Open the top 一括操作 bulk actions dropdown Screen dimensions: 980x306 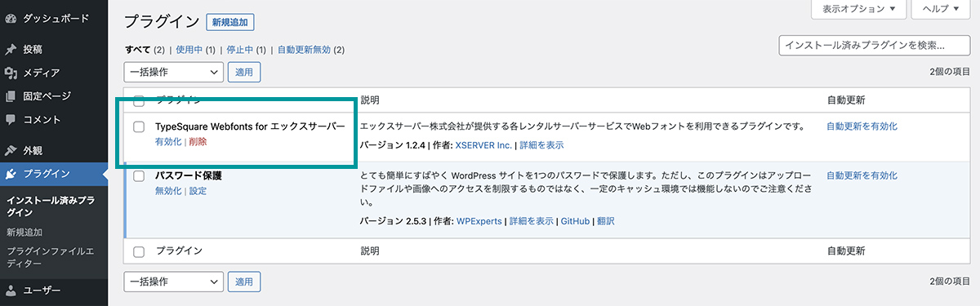click(x=173, y=72)
